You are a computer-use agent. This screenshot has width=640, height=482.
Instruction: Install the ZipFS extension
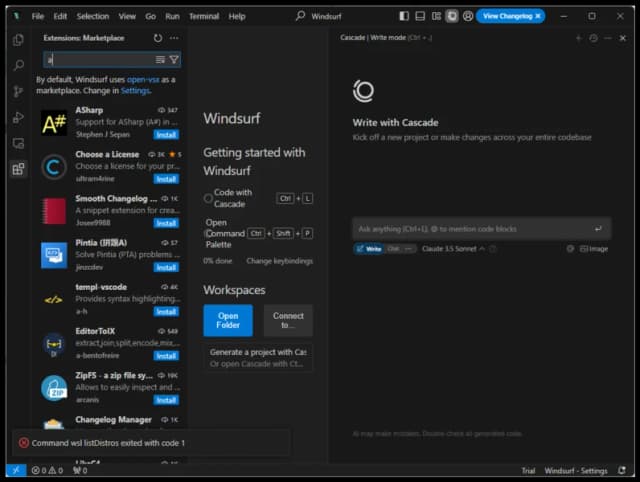coord(166,400)
